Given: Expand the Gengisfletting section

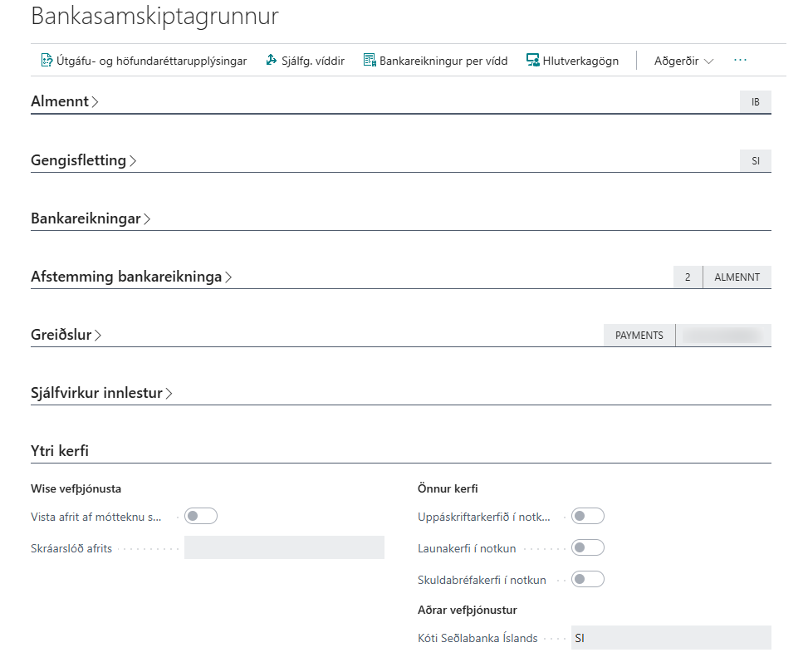Looking at the screenshot, I should click(x=83, y=160).
